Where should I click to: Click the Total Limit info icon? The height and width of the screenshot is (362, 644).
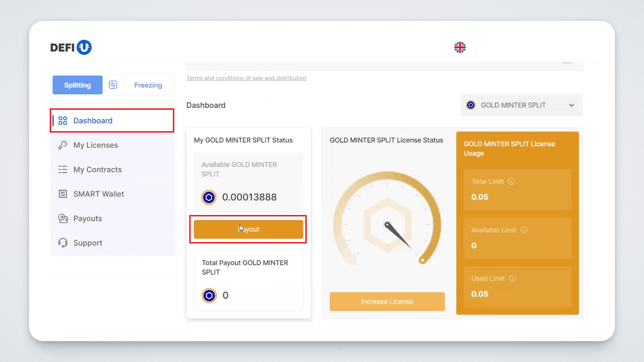pos(511,181)
